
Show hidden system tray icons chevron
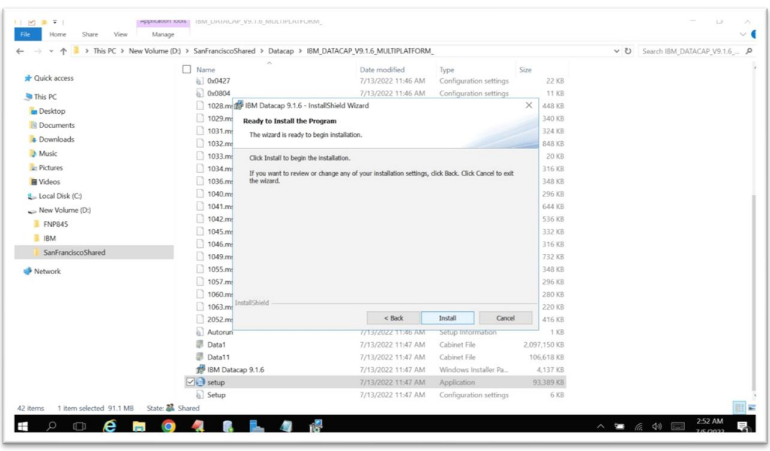601,426
